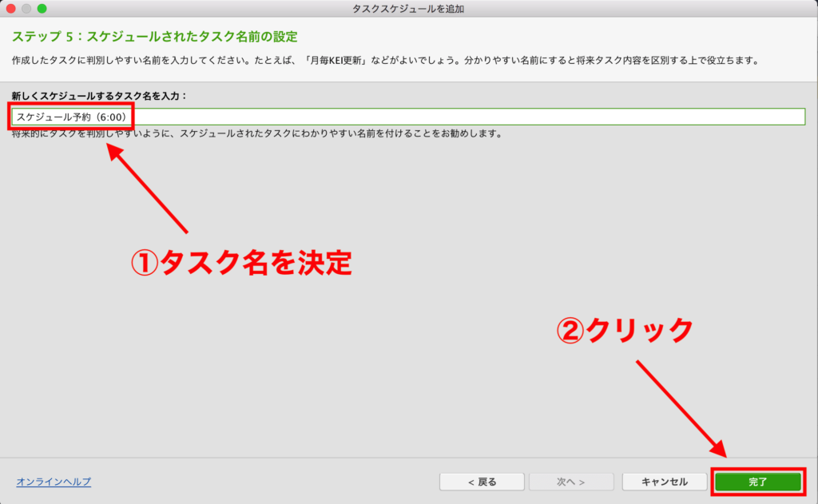Click the hint text below the input field
This screenshot has width=818, height=504.
coord(257,133)
